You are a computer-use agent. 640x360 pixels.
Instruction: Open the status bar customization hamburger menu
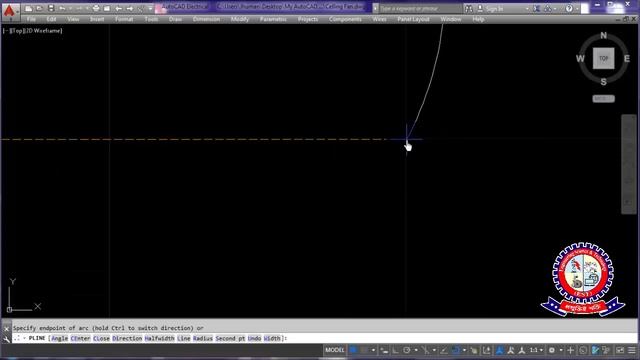click(632, 350)
